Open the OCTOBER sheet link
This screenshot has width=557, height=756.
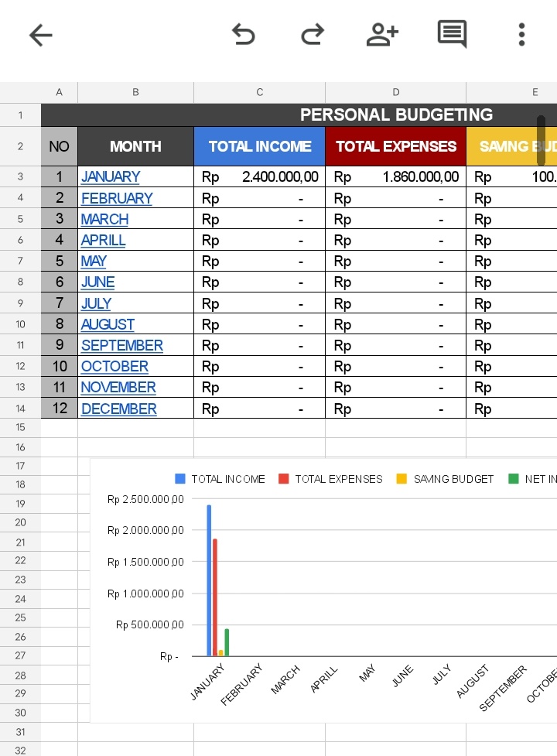point(114,366)
